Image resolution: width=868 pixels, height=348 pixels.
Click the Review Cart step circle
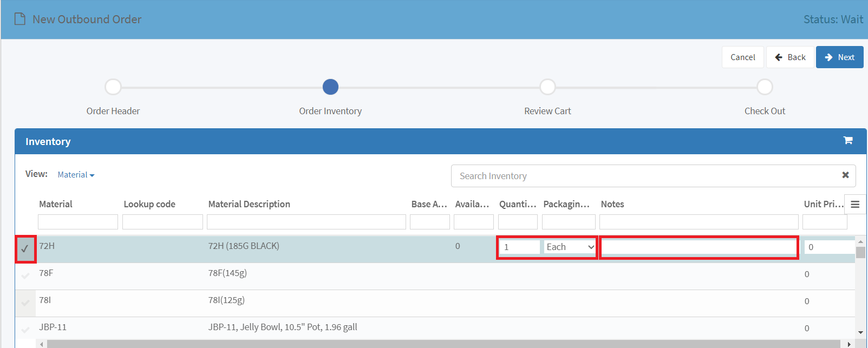(547, 87)
